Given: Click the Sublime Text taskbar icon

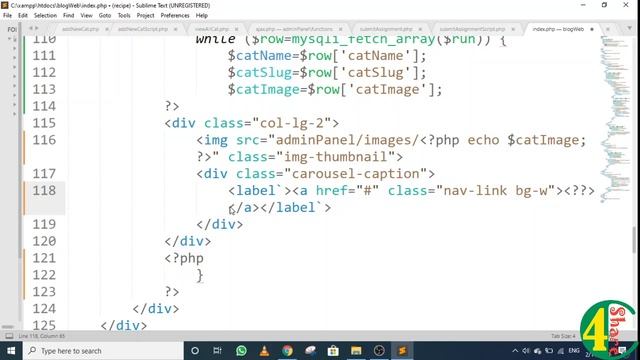Looking at the screenshot, I should point(402,351).
